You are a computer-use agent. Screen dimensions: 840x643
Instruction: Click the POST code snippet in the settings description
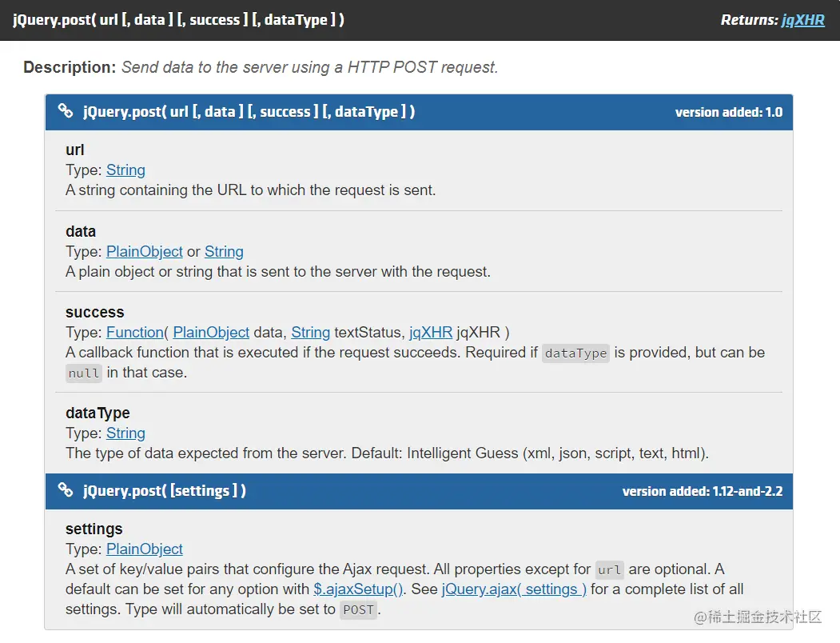coord(358,609)
